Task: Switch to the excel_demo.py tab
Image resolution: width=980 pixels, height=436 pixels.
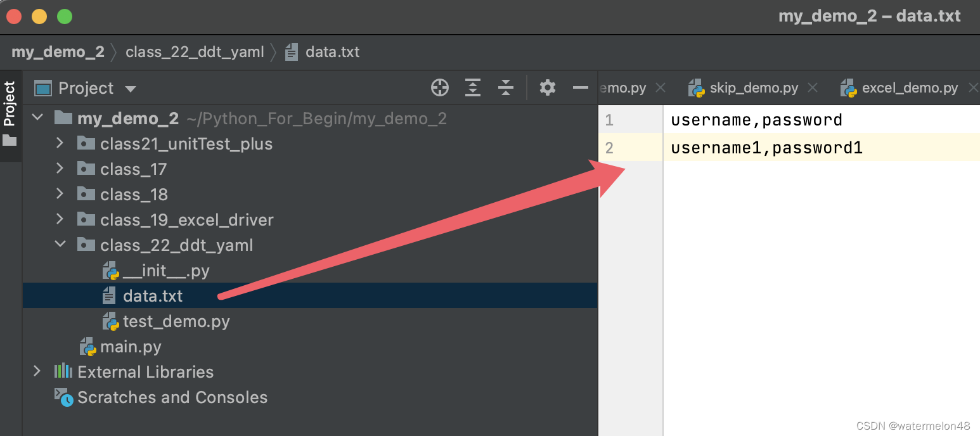Action: coord(908,87)
